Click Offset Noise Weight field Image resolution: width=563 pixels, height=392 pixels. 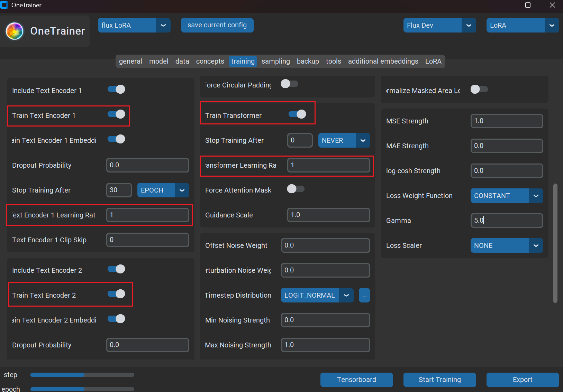pos(326,245)
